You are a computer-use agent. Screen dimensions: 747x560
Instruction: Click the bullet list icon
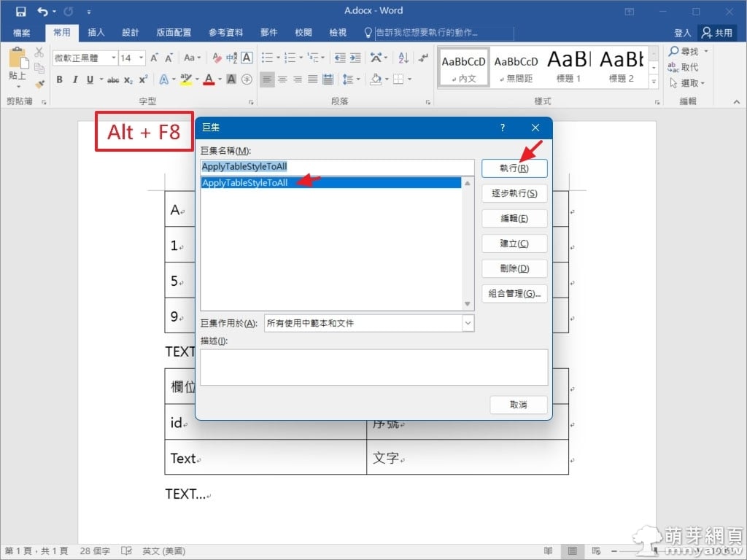coord(267,58)
